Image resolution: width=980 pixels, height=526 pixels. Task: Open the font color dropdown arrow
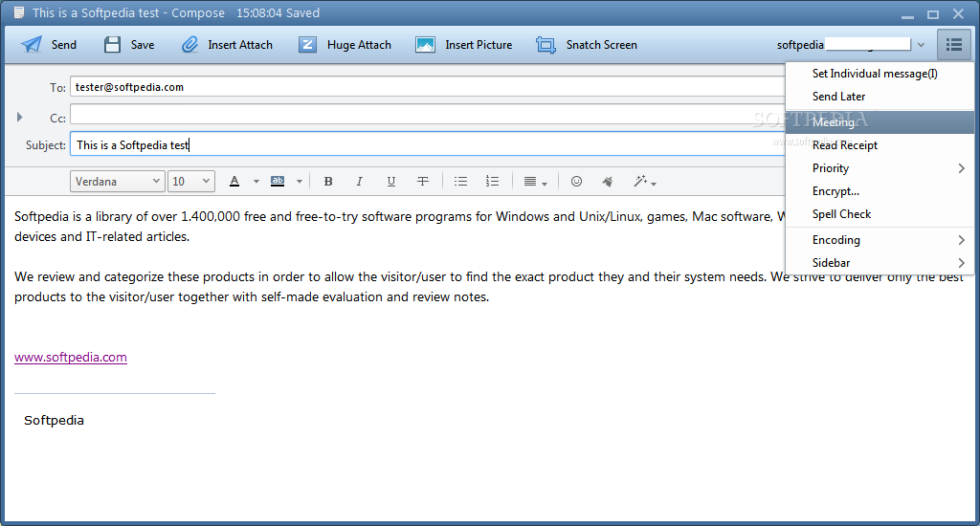256,182
